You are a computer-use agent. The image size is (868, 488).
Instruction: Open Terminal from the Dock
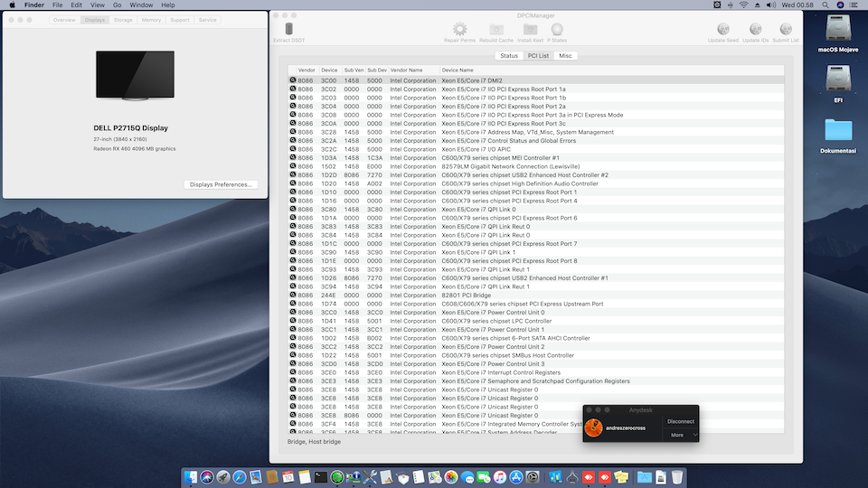(x=320, y=477)
